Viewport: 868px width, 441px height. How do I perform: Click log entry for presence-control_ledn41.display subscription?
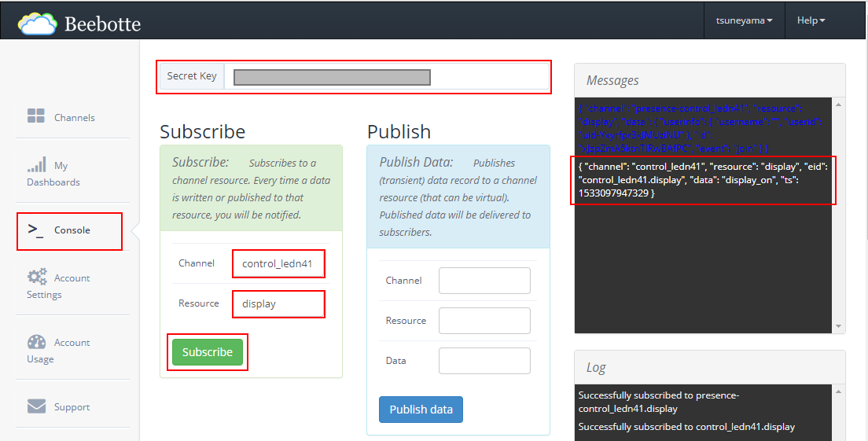coord(659,402)
